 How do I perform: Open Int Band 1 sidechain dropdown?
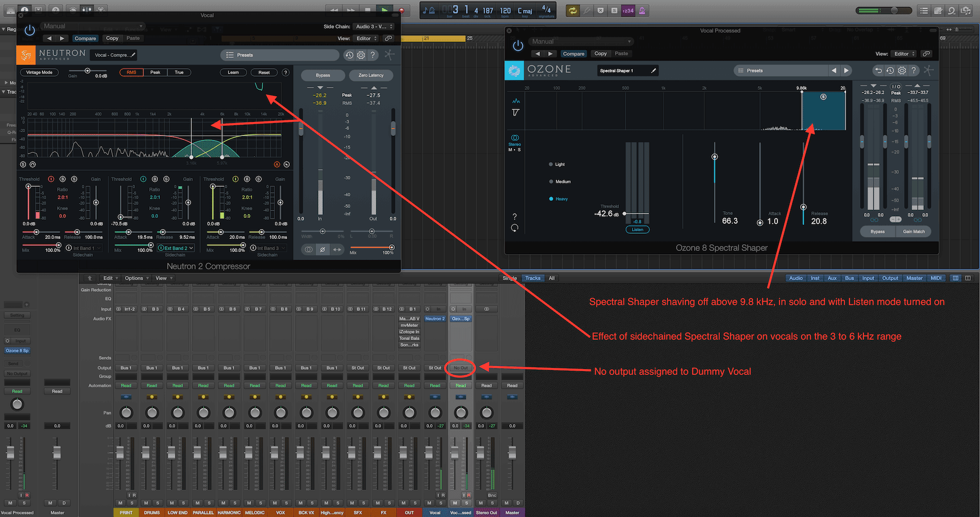click(x=84, y=248)
